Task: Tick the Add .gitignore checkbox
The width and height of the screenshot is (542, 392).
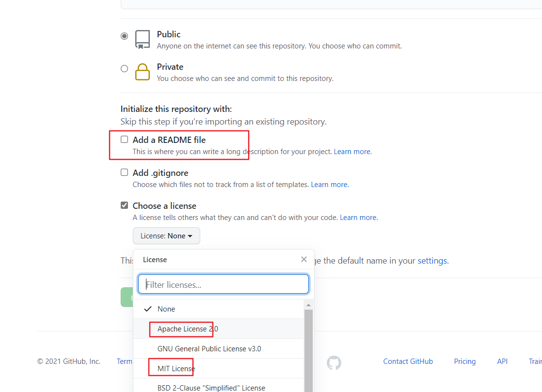Action: click(125, 172)
